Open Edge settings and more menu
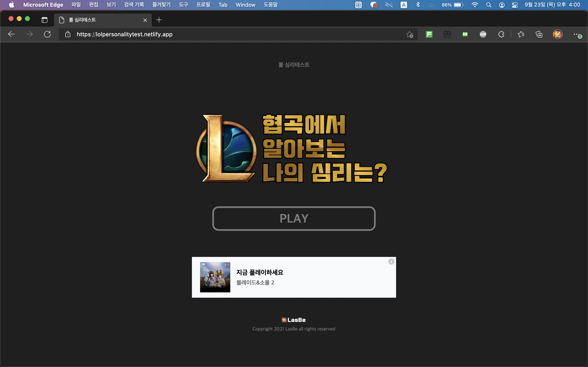The width and height of the screenshot is (588, 367). (x=576, y=34)
